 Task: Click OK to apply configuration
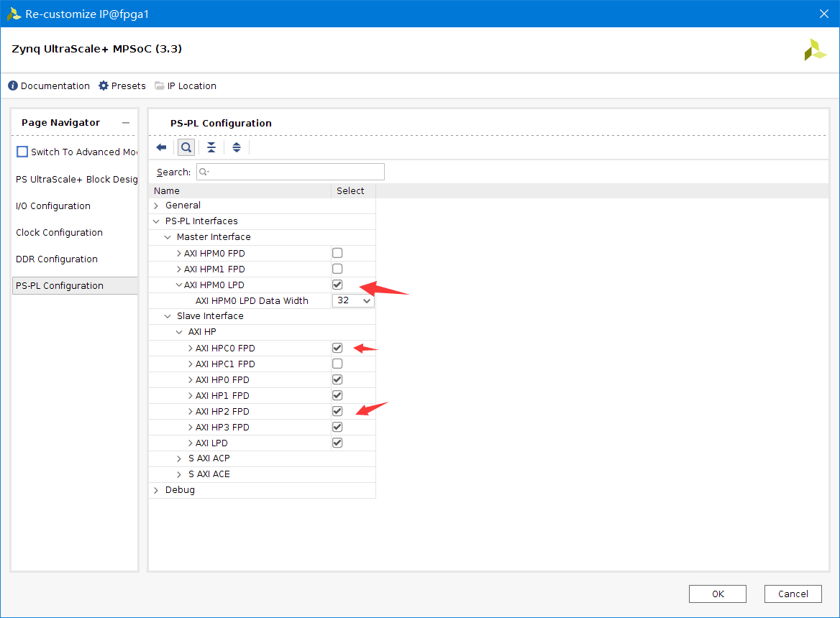point(717,594)
